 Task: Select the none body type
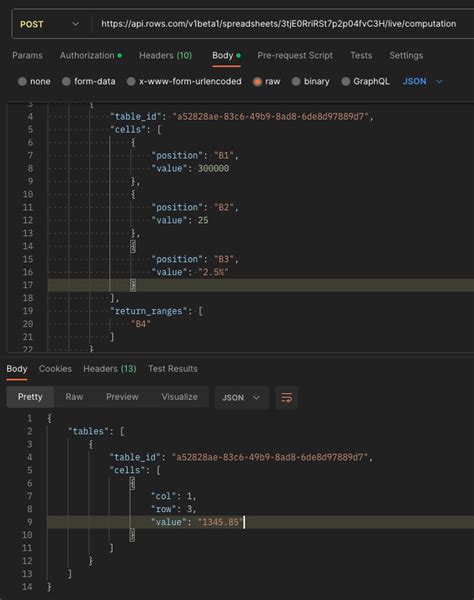(34, 82)
